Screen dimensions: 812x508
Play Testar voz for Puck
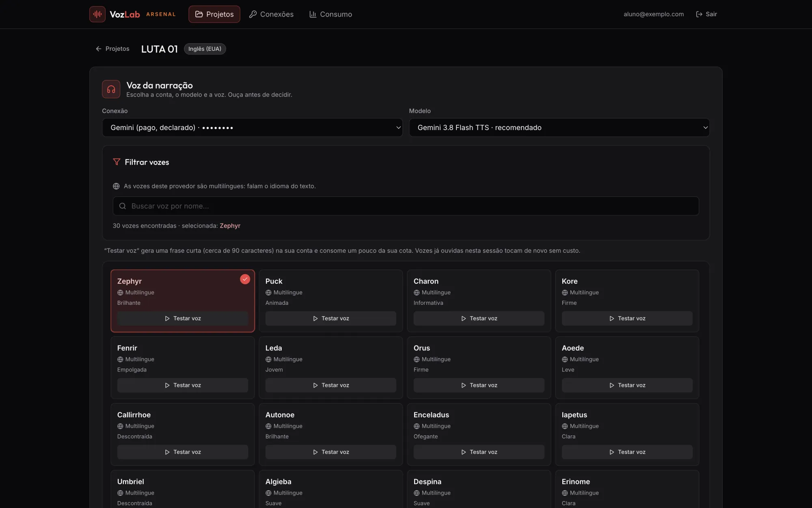coord(330,318)
